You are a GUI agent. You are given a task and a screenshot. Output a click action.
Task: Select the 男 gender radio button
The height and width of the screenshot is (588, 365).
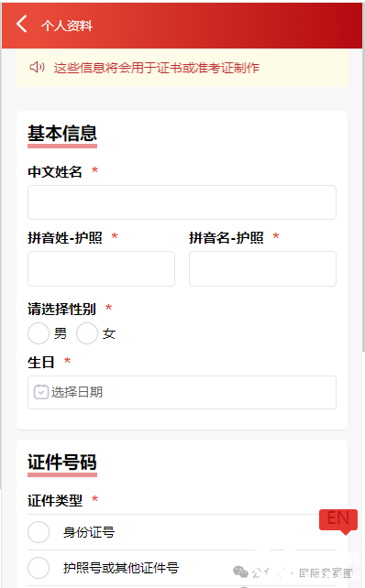39,333
